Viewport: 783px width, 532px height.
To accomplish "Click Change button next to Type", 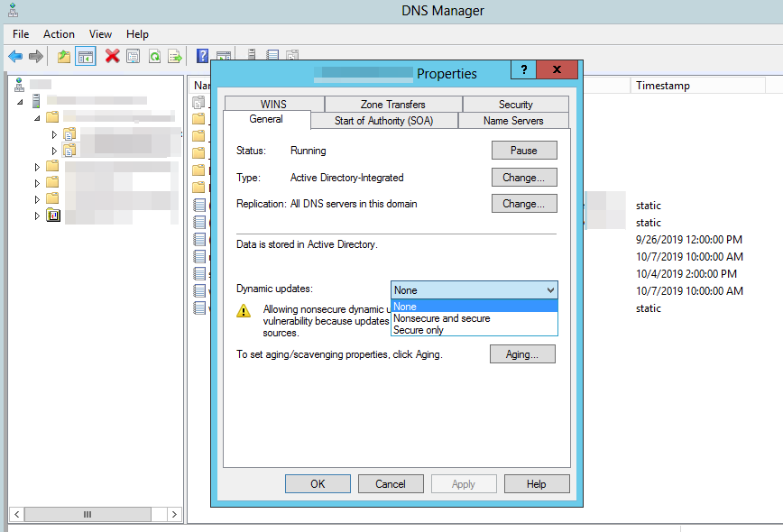I will pos(524,177).
